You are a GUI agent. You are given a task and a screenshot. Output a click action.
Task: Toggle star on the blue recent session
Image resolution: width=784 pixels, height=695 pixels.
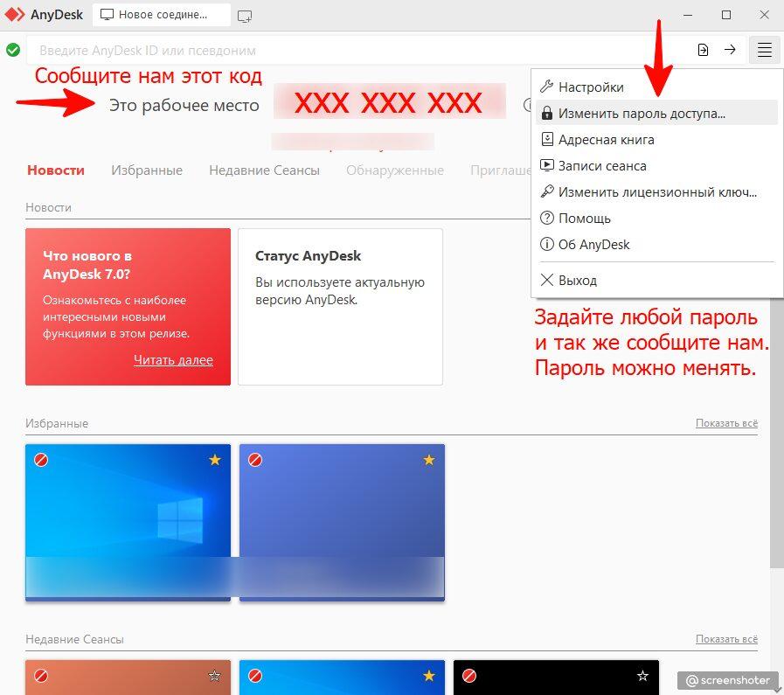pyautogui.click(x=429, y=676)
